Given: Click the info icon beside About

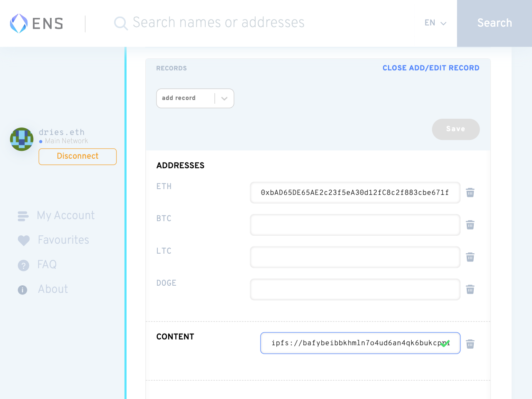Looking at the screenshot, I should pos(22,289).
